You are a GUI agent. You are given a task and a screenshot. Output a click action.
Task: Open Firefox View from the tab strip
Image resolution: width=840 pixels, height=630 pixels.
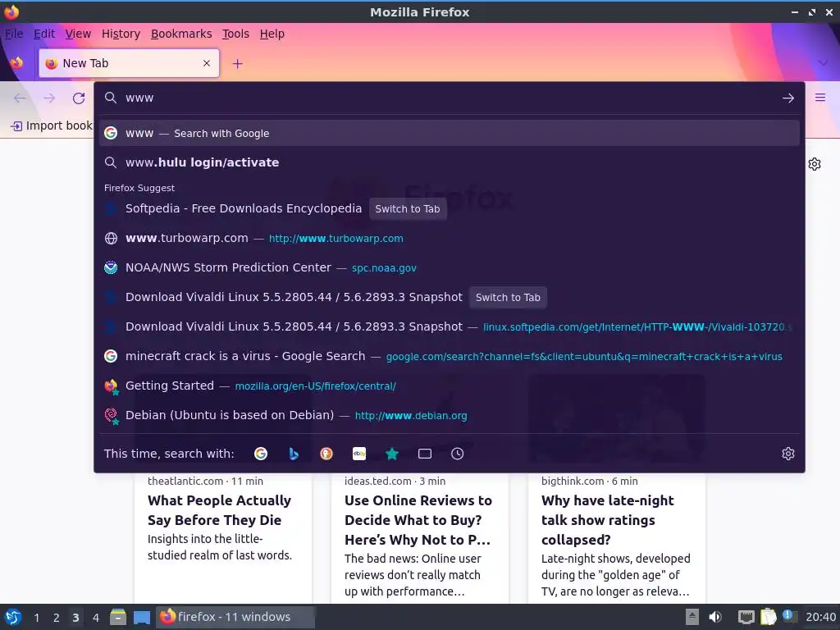pyautogui.click(x=17, y=63)
